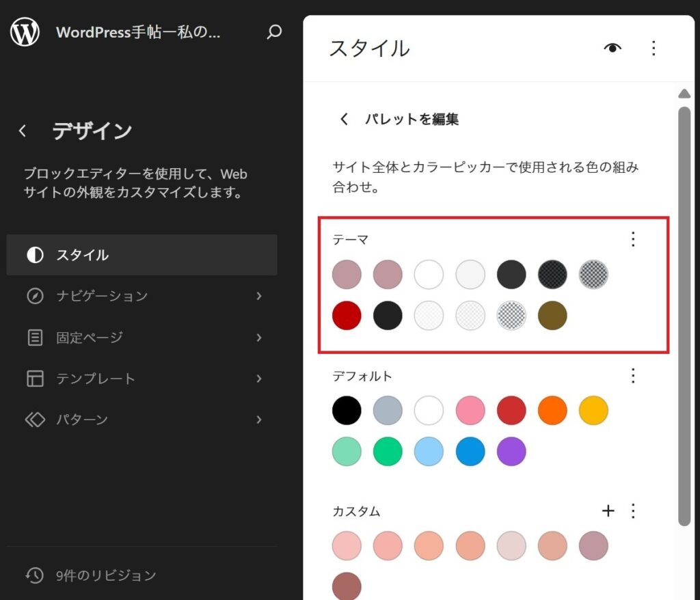
Task: Open the WordPress手帖 site title
Action: pyautogui.click(x=138, y=32)
